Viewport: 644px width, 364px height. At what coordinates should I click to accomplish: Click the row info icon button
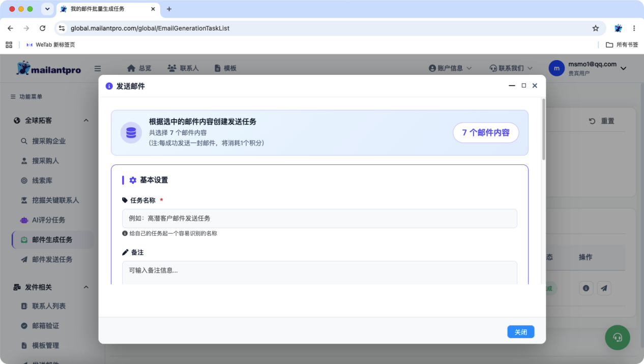pyautogui.click(x=586, y=288)
